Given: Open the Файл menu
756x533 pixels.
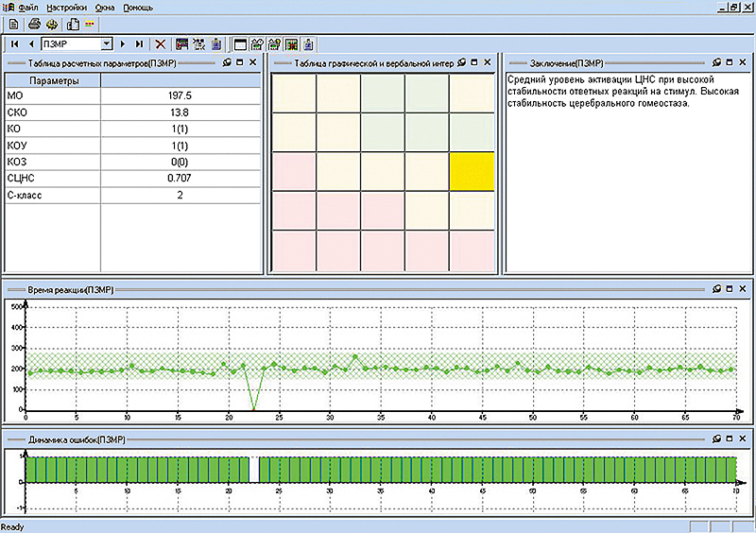Looking at the screenshot, I should 28,7.
